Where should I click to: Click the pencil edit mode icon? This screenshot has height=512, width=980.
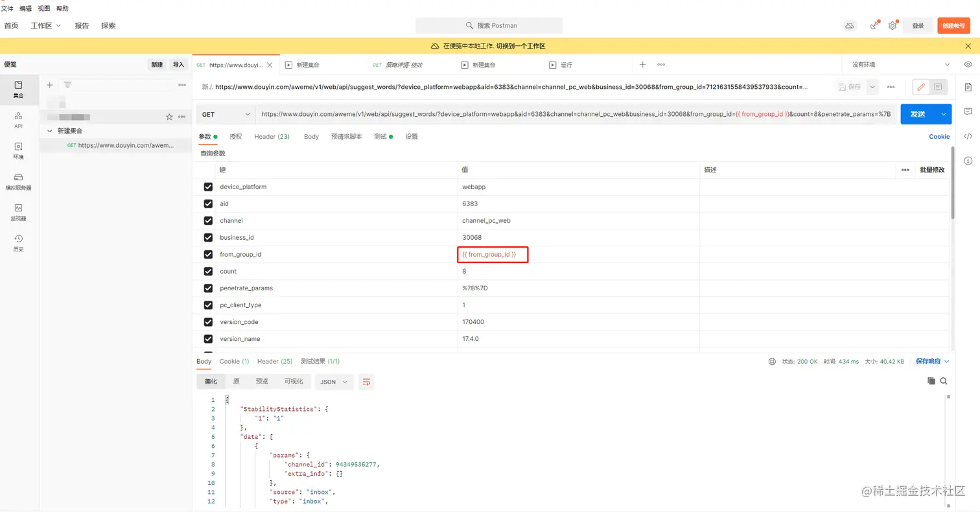(921, 87)
